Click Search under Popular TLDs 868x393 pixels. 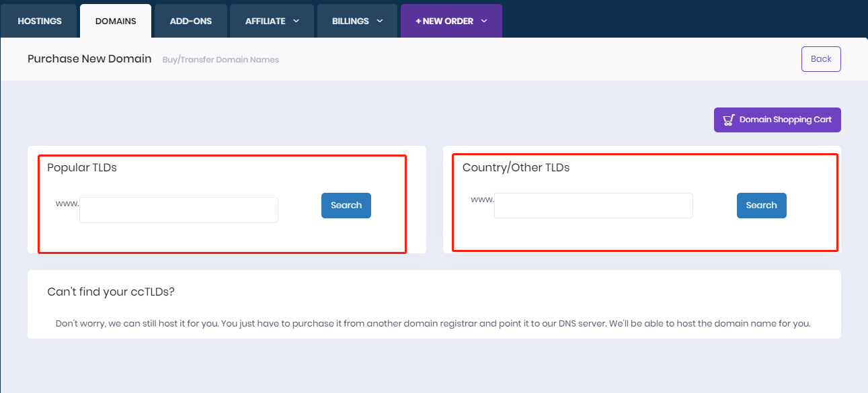click(346, 206)
